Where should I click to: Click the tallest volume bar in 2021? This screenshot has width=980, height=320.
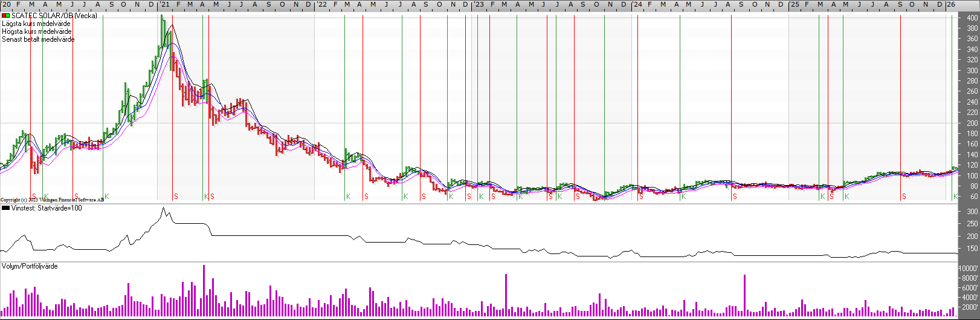point(204,290)
